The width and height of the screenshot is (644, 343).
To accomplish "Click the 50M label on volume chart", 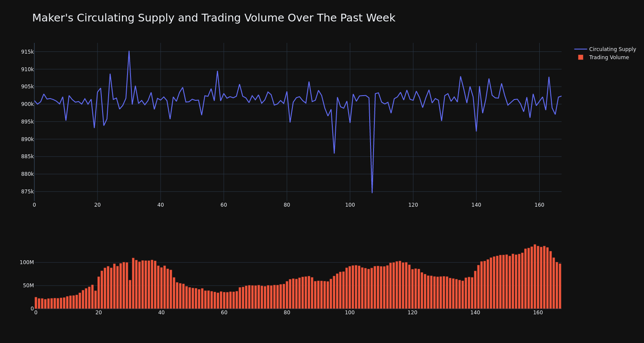I will coord(28,286).
